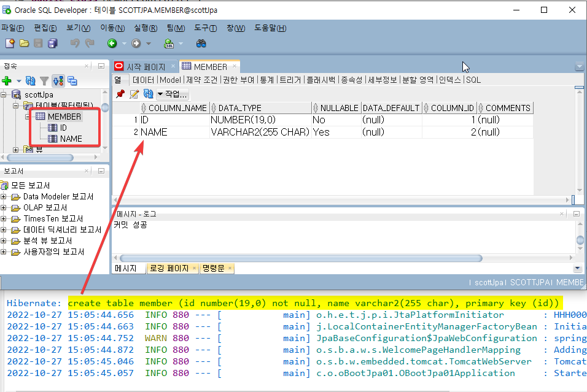Click the New file icon in main toolbar

[x=10, y=44]
